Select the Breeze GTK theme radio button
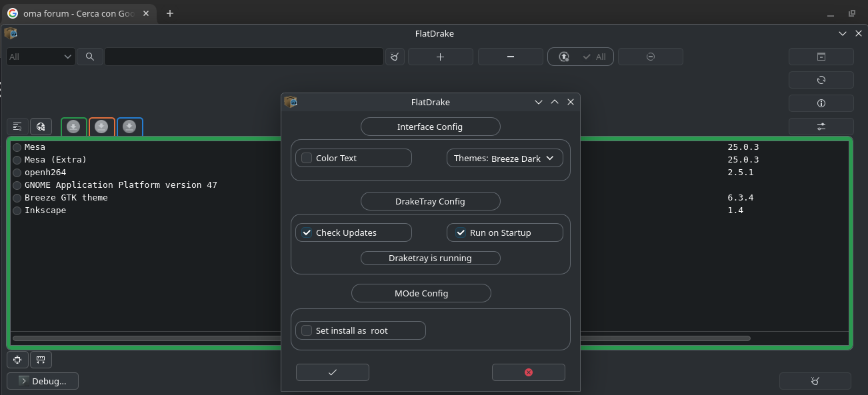 [x=17, y=198]
